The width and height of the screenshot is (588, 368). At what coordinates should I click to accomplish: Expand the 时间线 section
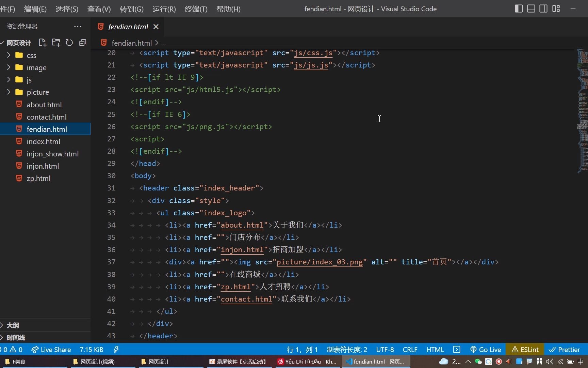tap(16, 337)
